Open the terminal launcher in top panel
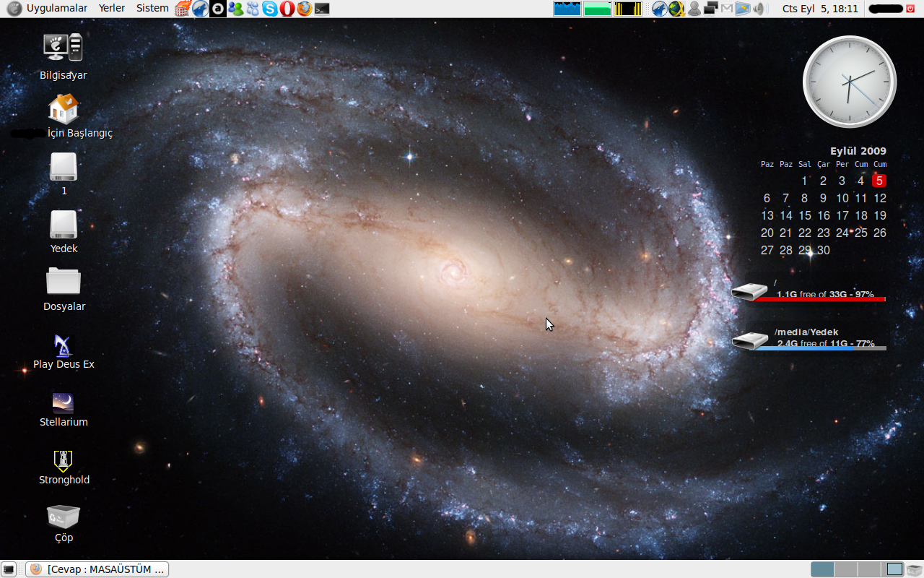Viewport: 924px width, 578px height. (322, 9)
